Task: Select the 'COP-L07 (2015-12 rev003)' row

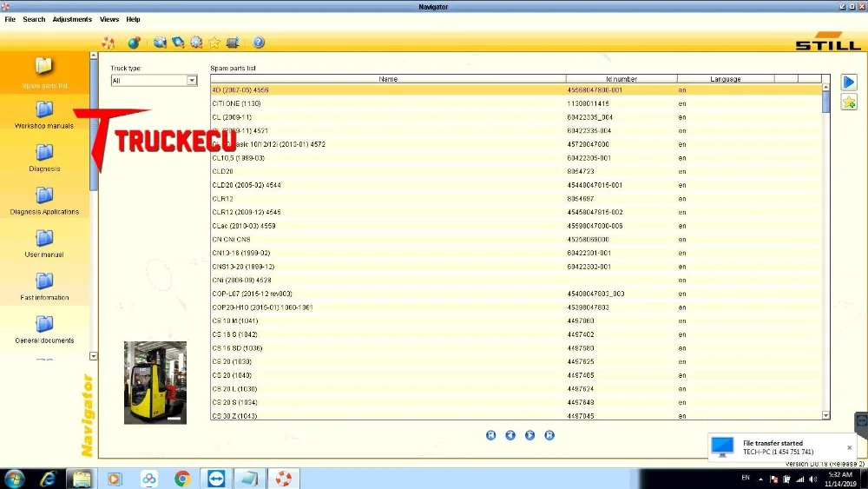Action: (x=516, y=294)
